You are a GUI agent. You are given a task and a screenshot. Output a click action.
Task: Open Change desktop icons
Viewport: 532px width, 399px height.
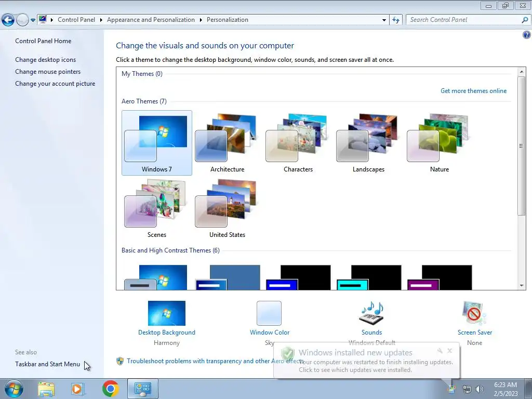click(46, 60)
